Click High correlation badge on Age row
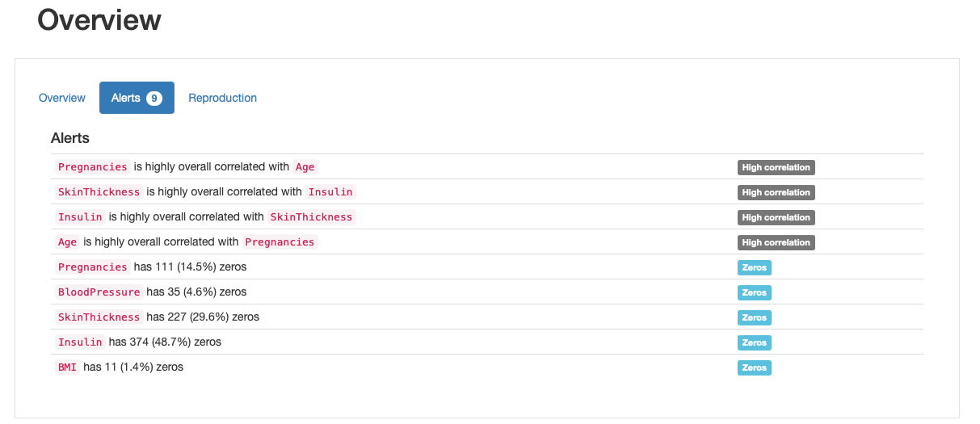The height and width of the screenshot is (424, 980). (x=776, y=243)
